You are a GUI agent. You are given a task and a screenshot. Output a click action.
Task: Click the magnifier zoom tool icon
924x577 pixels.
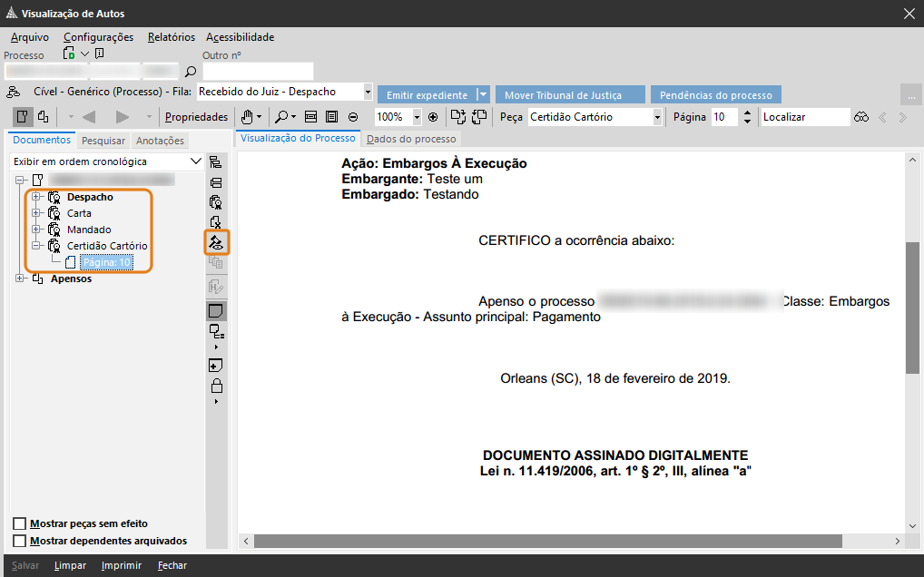click(x=282, y=117)
